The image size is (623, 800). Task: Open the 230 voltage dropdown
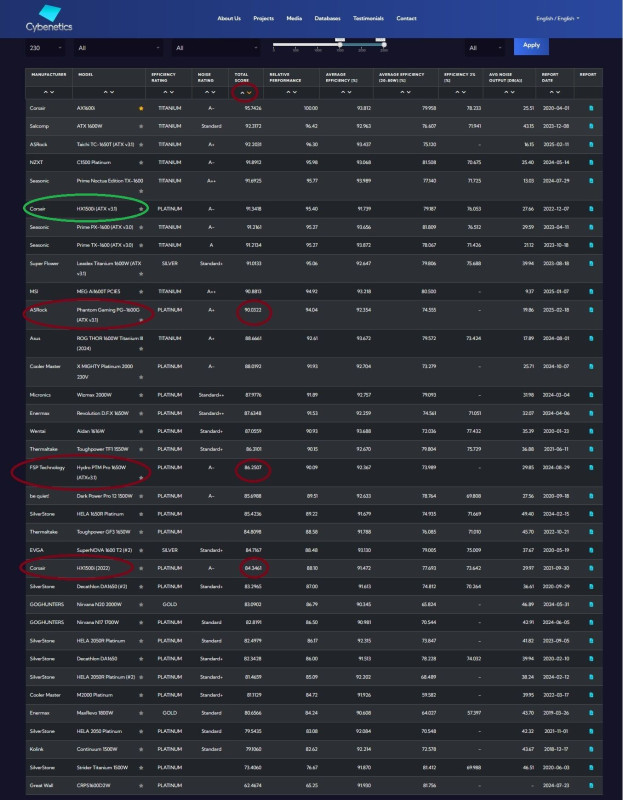coord(45,48)
